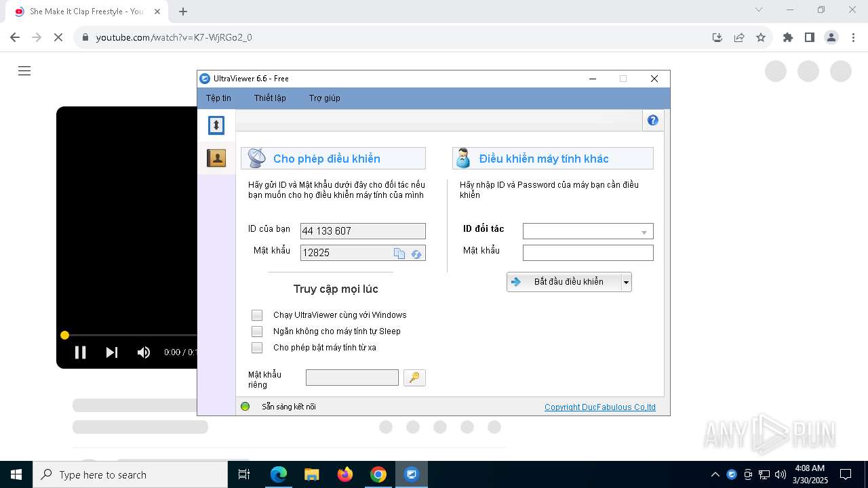Click the Mật khẩu riêng field
Viewport: 868px width, 488px height.
point(352,378)
